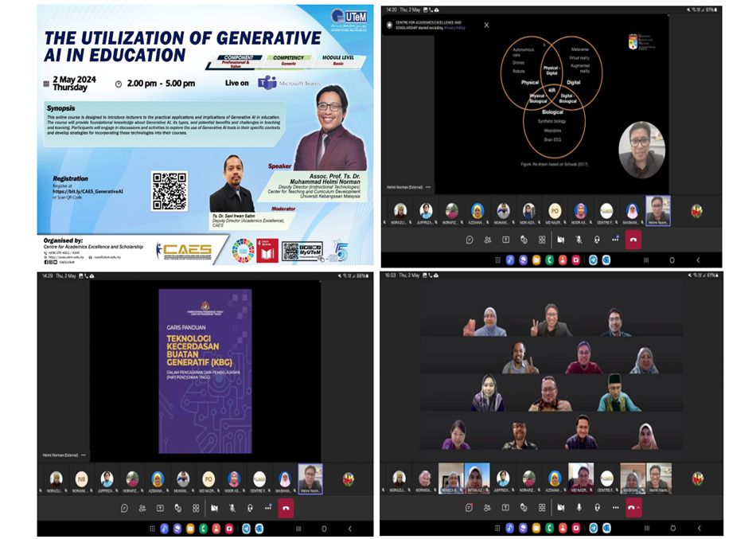The width and height of the screenshot is (756, 539).
Task: Unmute microphone in the KBG slide meeting
Action: point(232,508)
